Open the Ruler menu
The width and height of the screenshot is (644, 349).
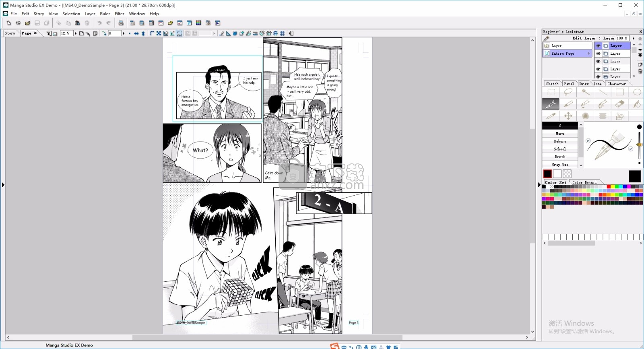[x=105, y=14]
